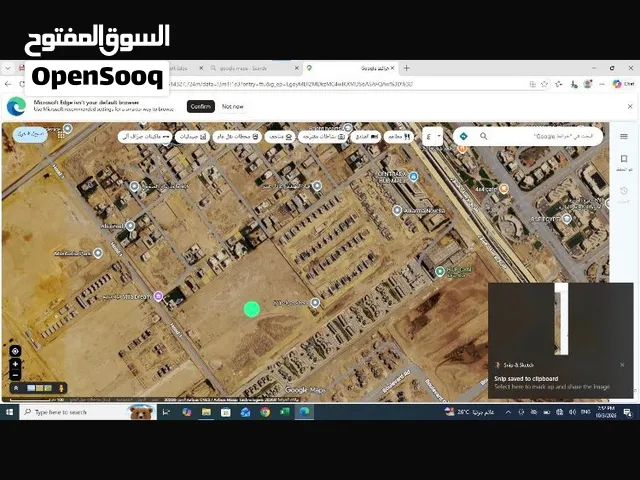Expand the map layers chevron

pos(16,388)
